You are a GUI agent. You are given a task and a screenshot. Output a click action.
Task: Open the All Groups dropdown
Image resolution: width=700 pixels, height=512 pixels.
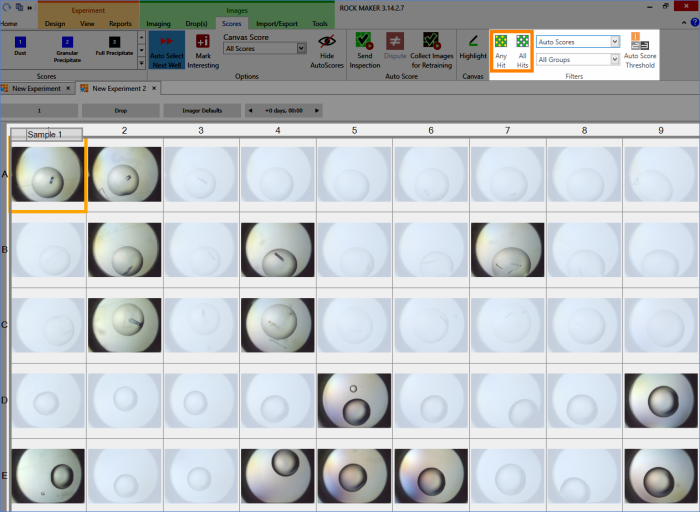(578, 60)
